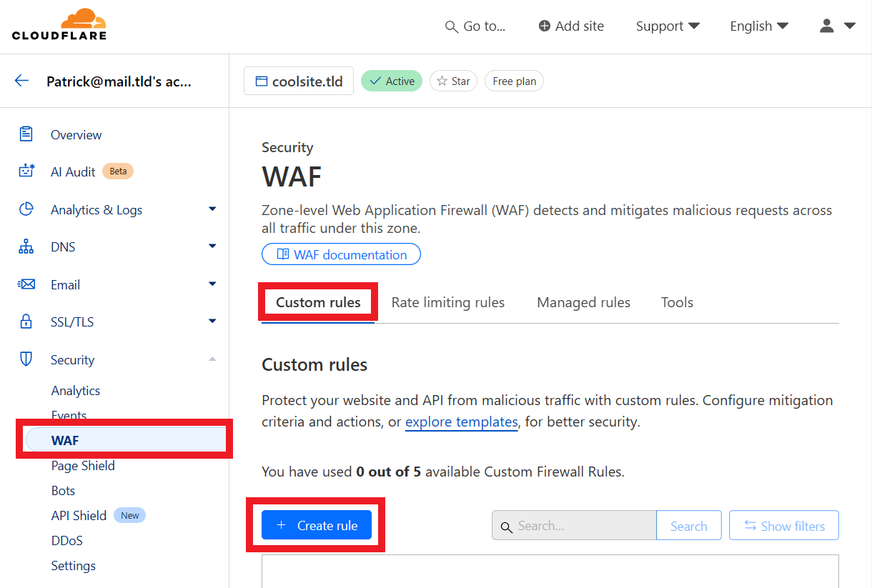Click the Email envelope icon

coord(26,284)
